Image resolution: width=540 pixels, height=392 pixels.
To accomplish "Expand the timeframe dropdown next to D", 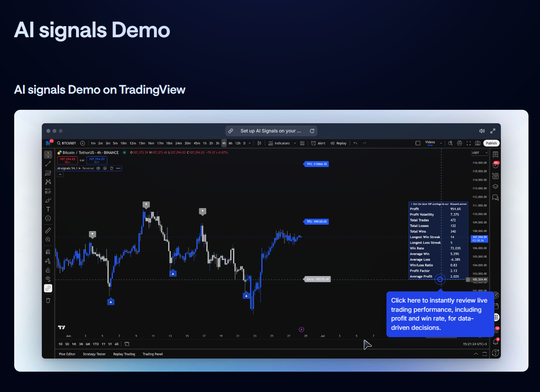I will point(250,143).
